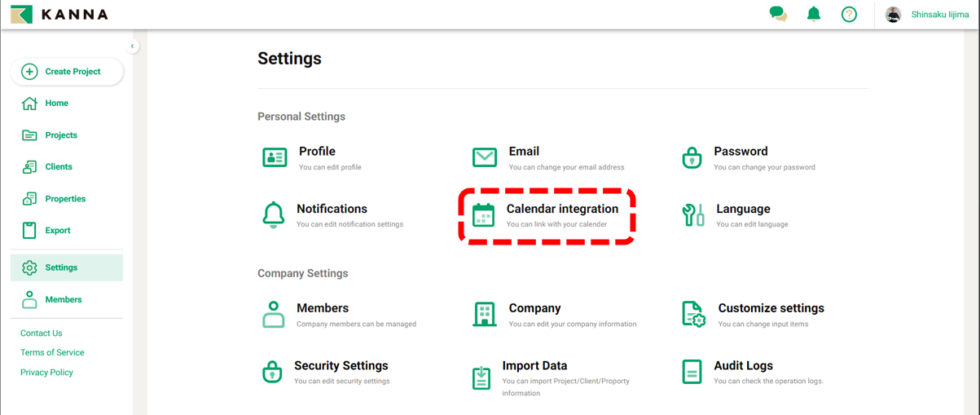Select Members in the sidebar
Screen dimensions: 980x415
point(64,300)
